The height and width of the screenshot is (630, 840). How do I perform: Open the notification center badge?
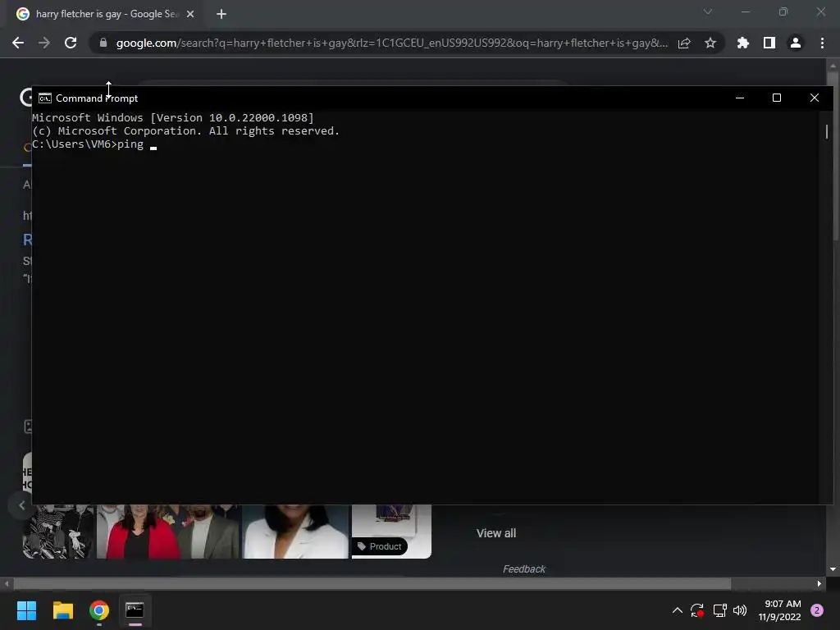(817, 610)
